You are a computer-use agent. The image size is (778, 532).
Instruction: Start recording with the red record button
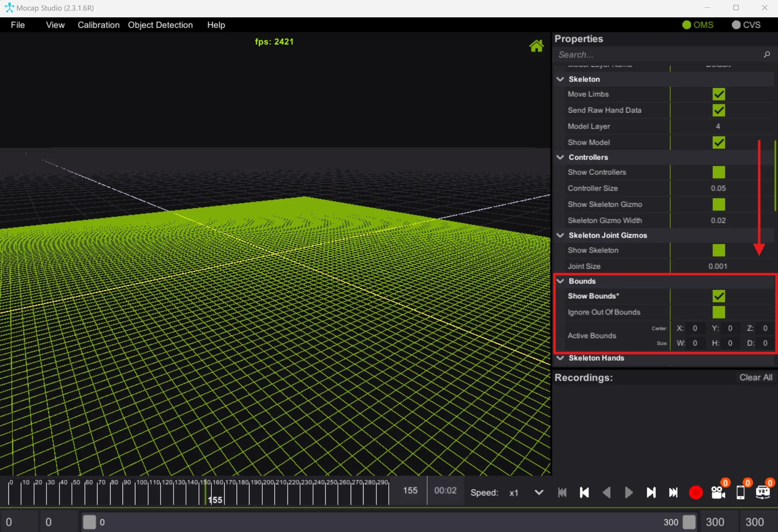[696, 492]
